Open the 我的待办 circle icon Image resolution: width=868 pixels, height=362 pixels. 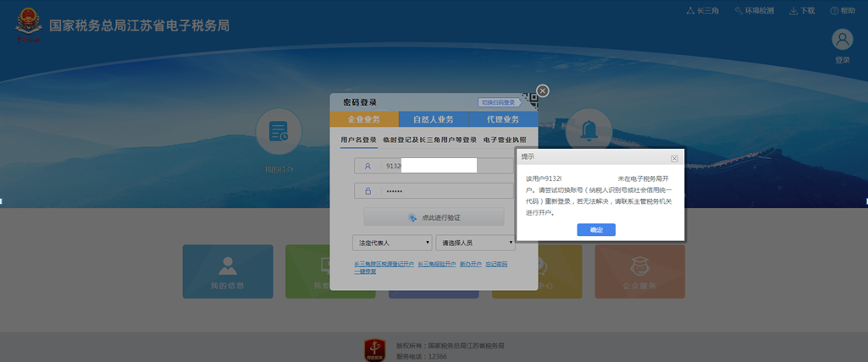[x=279, y=132]
